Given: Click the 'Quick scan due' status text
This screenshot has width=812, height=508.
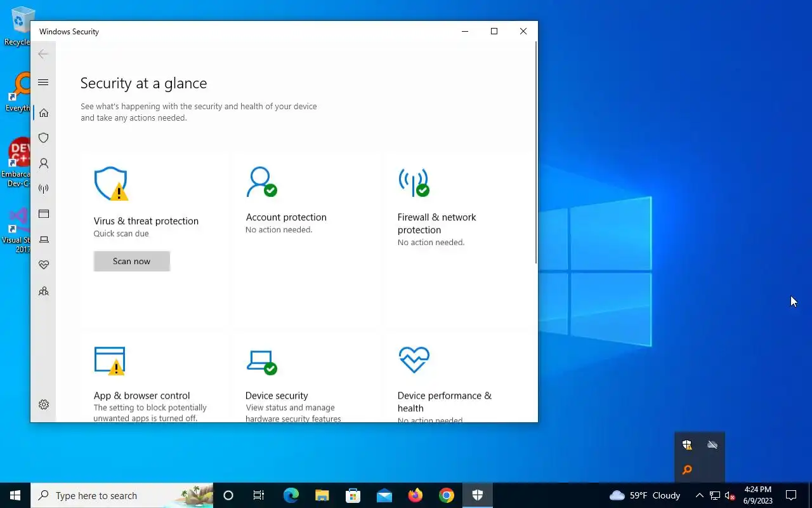Looking at the screenshot, I should (x=121, y=234).
